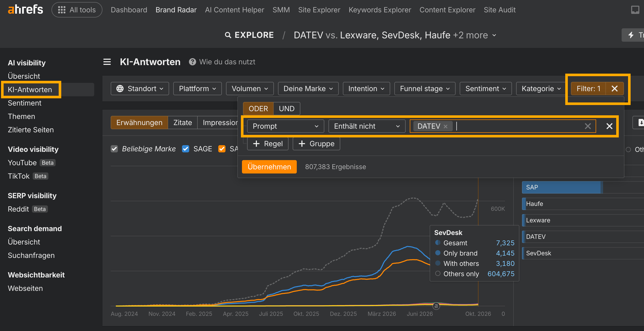This screenshot has height=331, width=644.
Task: Open Site Explorer in top navigation
Action: click(319, 10)
